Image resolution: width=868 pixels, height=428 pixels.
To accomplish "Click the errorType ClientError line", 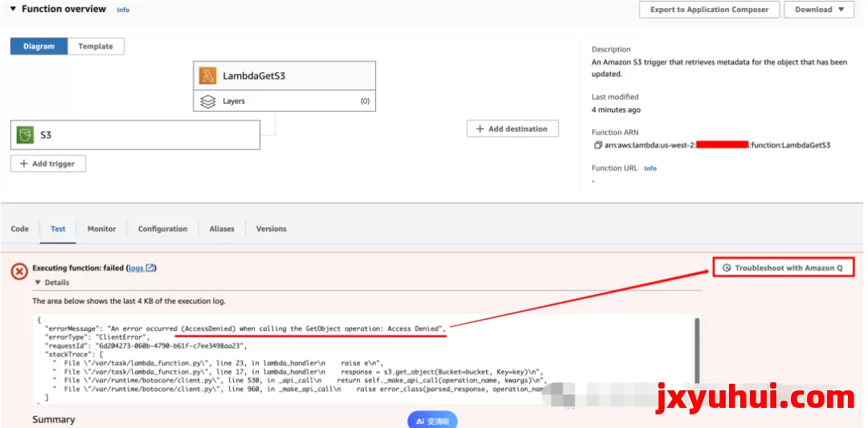I will 97,336.
